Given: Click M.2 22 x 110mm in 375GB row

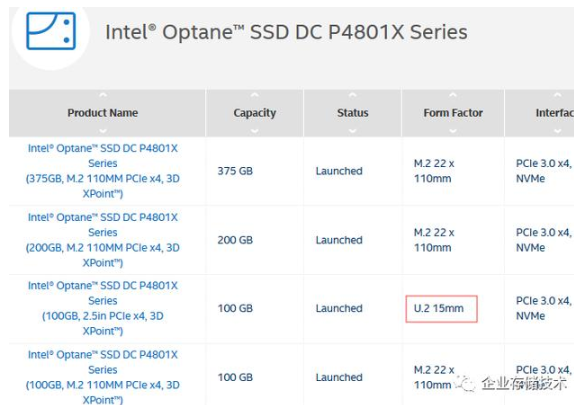Looking at the screenshot, I should (x=434, y=171).
